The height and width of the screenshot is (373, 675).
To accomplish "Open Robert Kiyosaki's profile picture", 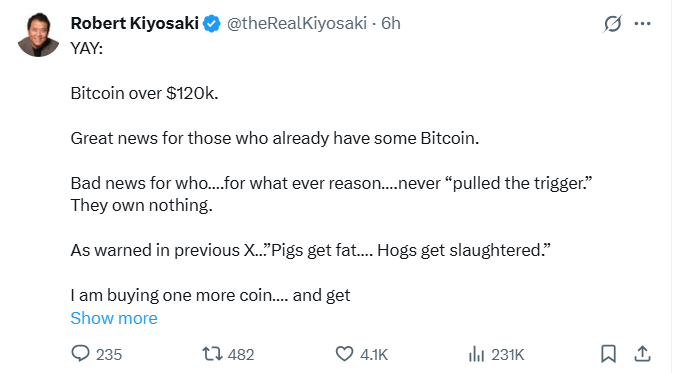I will tap(38, 35).
